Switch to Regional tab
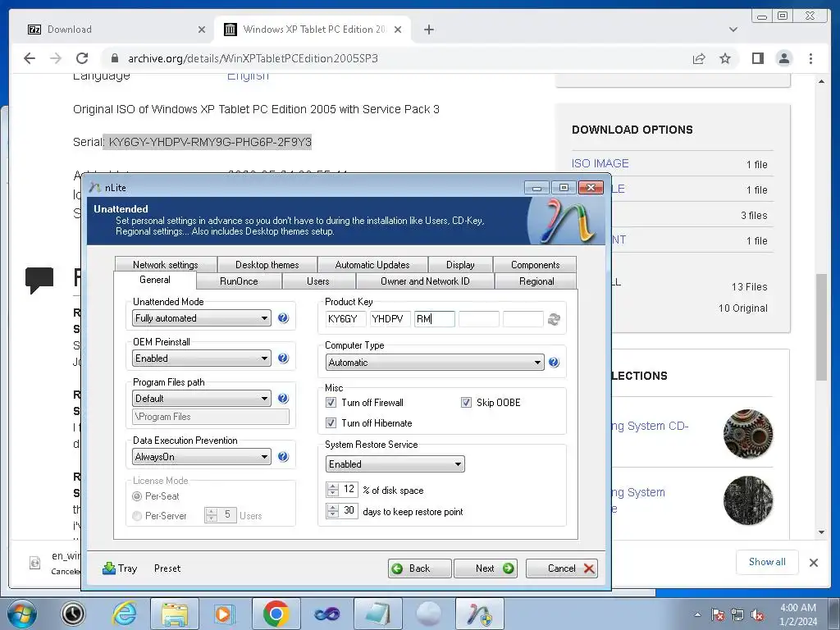This screenshot has width=840, height=630. [536, 281]
